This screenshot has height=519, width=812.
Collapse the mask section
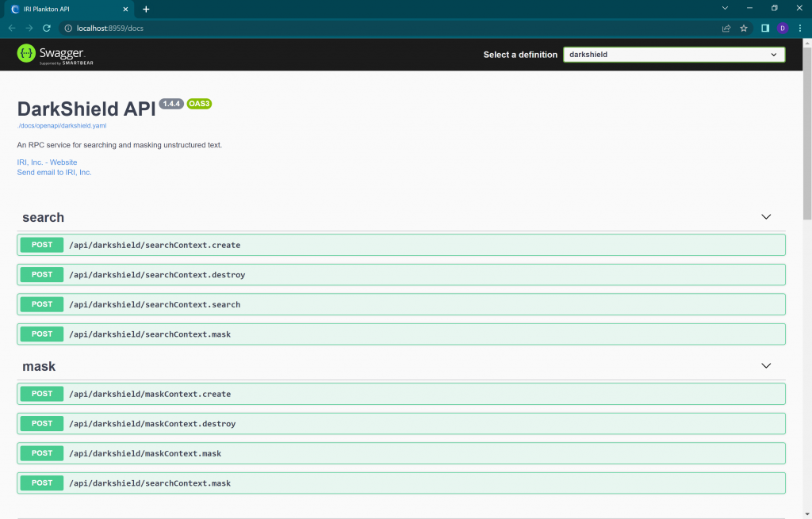pyautogui.click(x=766, y=365)
